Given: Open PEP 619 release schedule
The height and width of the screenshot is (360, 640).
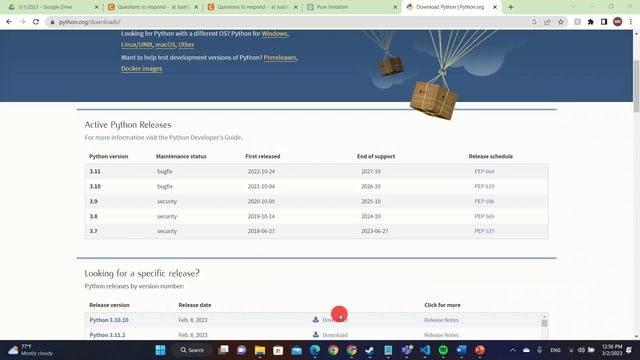Looking at the screenshot, I should click(484, 187).
